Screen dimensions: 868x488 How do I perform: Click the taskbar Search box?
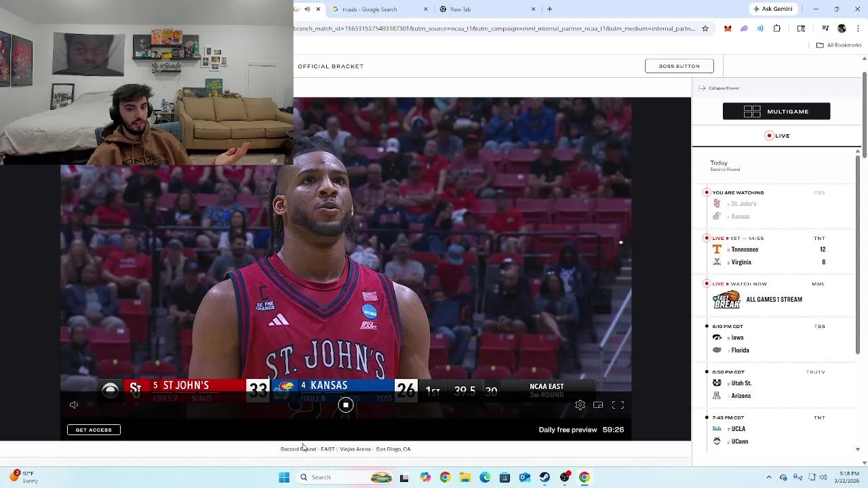[346, 477]
